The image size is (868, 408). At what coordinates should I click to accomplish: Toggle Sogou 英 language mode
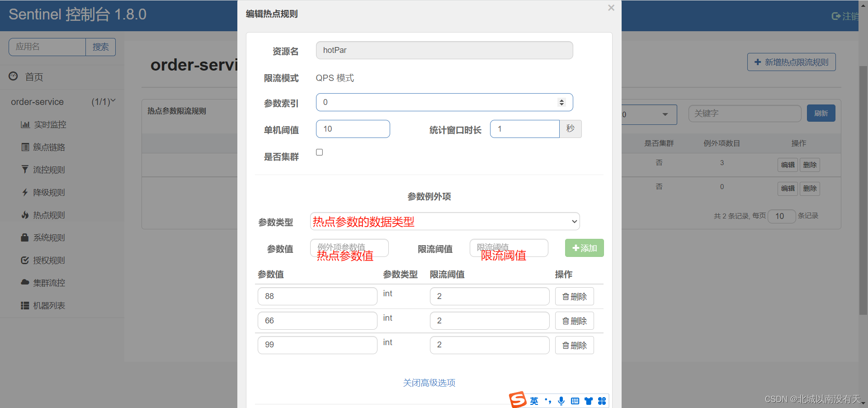point(534,401)
